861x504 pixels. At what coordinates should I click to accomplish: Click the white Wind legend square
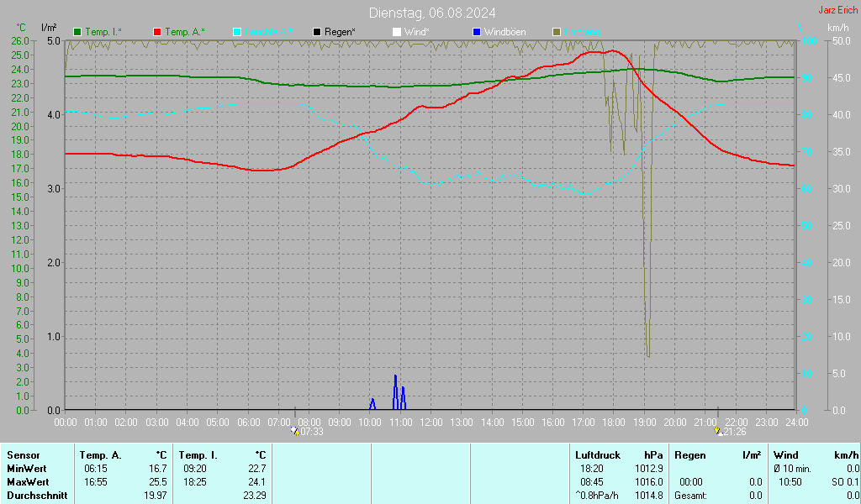point(397,32)
